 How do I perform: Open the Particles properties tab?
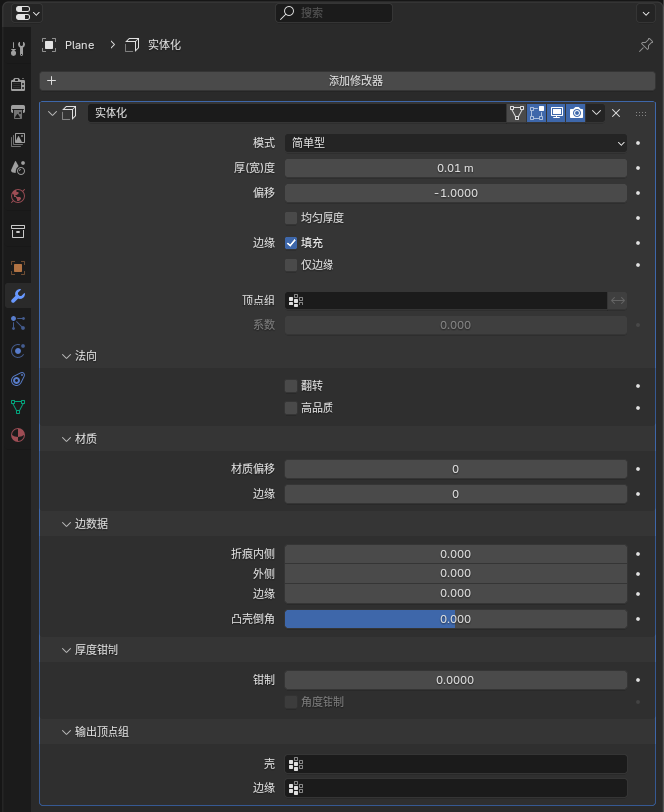pyautogui.click(x=17, y=322)
